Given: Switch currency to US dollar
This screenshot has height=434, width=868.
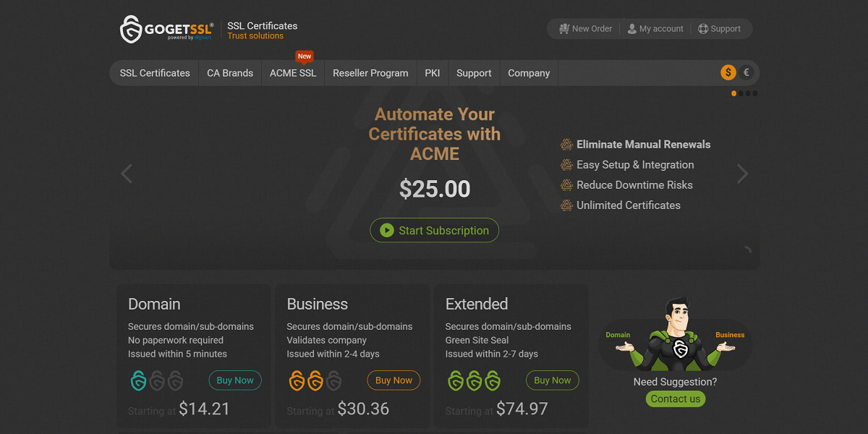Looking at the screenshot, I should tap(728, 72).
